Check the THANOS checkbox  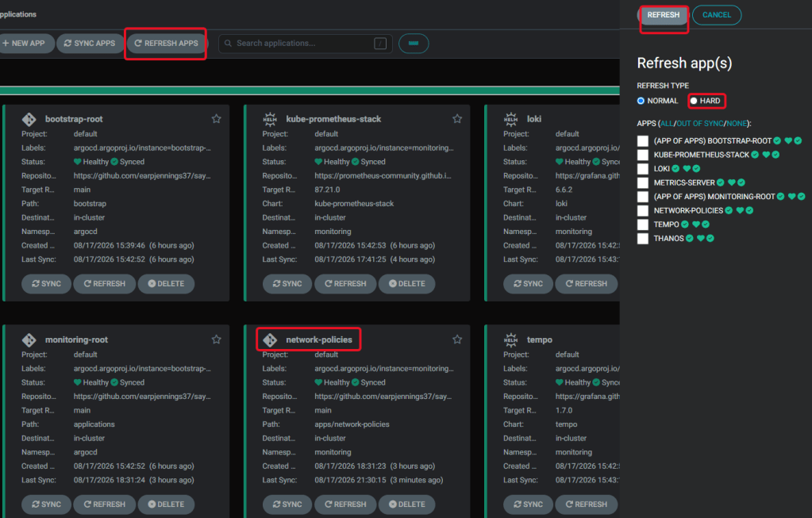[x=643, y=239]
